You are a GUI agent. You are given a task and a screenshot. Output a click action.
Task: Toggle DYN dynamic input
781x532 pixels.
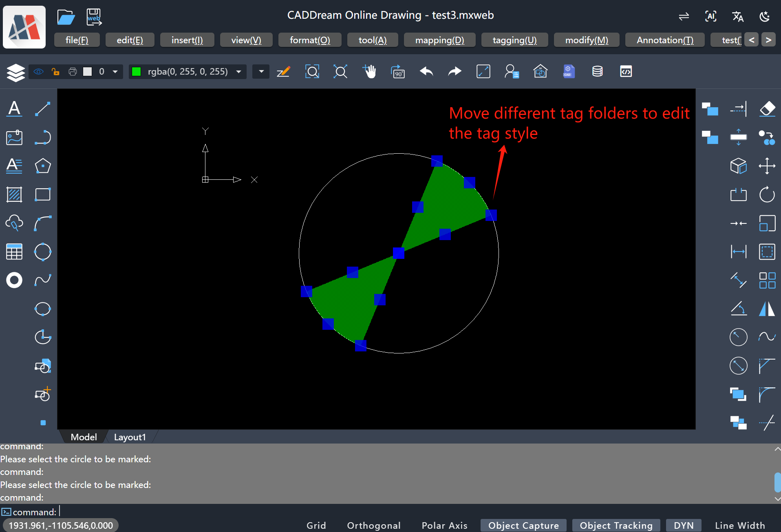684,525
